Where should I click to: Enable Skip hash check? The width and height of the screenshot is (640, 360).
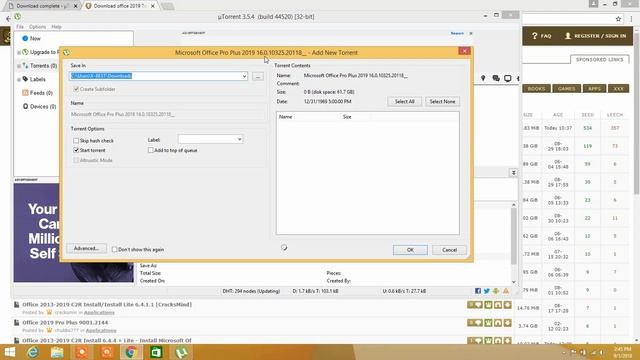(76, 140)
